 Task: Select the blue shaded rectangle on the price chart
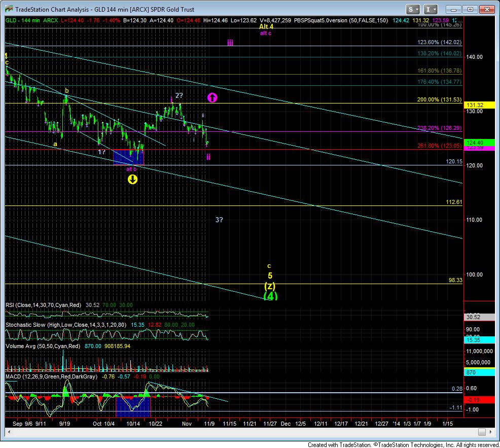128,157
